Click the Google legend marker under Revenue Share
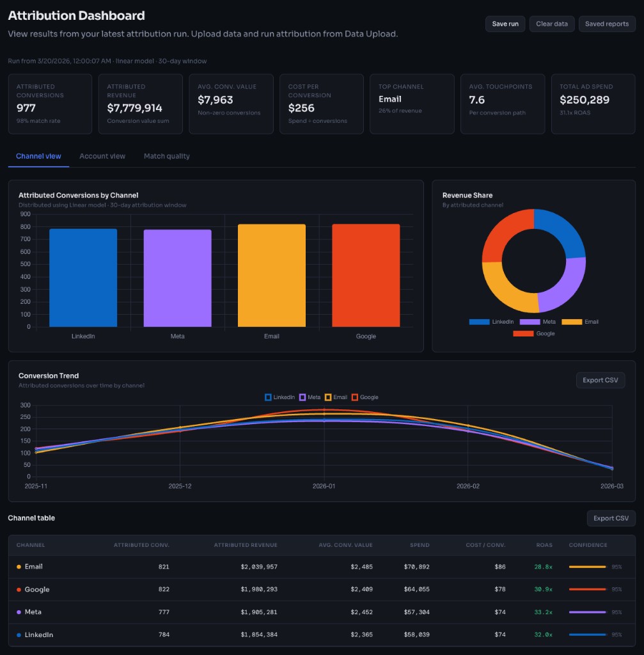644x655 pixels. (x=524, y=333)
